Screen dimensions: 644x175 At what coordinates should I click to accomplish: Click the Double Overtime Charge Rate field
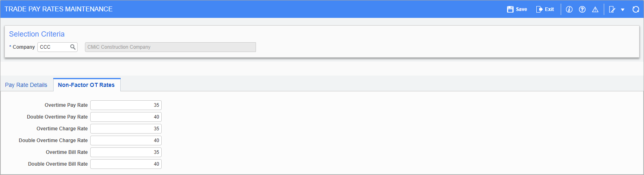126,140
